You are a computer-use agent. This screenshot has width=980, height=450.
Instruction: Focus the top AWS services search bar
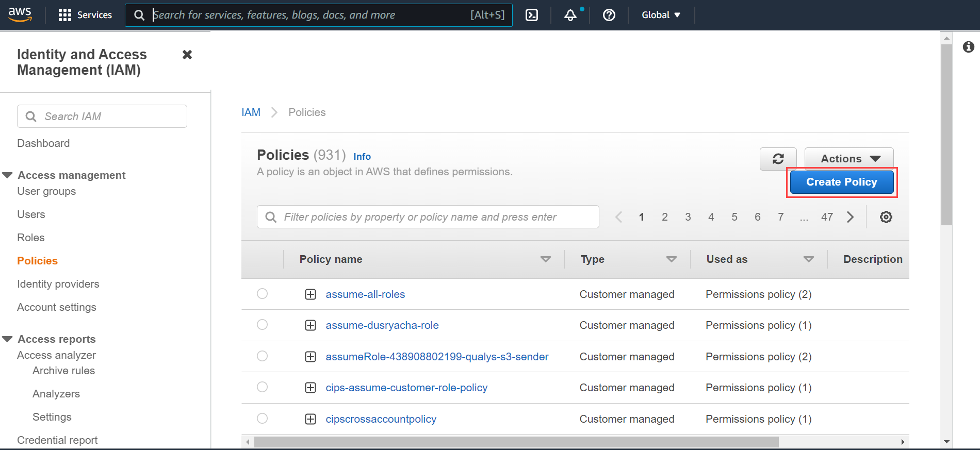tap(319, 15)
